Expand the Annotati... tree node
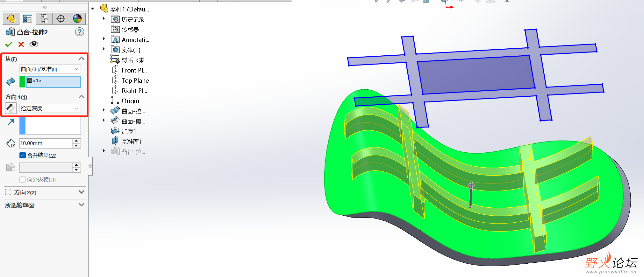The image size is (644, 277). click(104, 39)
